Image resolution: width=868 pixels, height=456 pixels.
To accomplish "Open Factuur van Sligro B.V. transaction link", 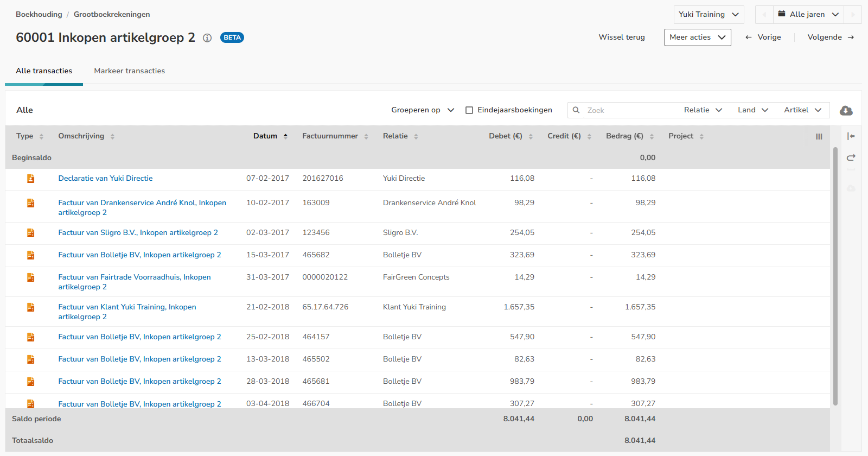I will tap(138, 233).
